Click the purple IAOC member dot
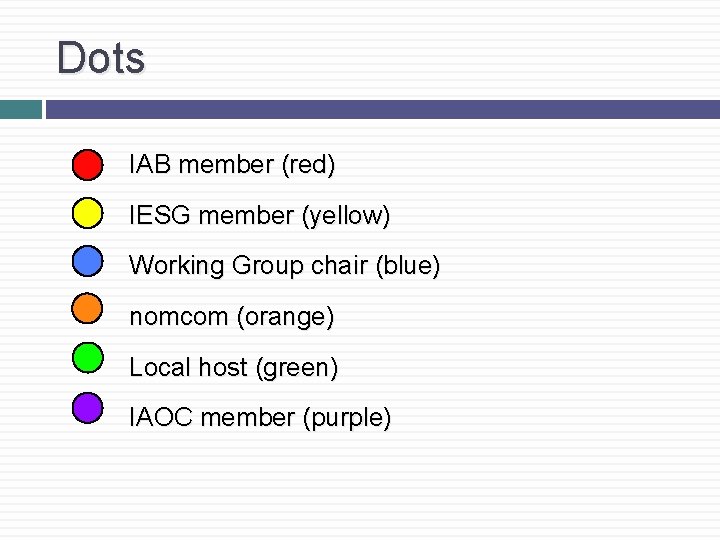 coord(88,406)
